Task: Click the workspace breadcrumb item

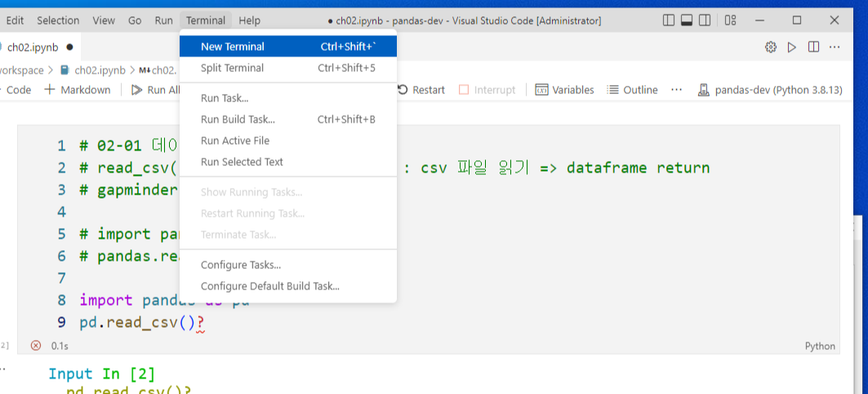Action: (21, 69)
